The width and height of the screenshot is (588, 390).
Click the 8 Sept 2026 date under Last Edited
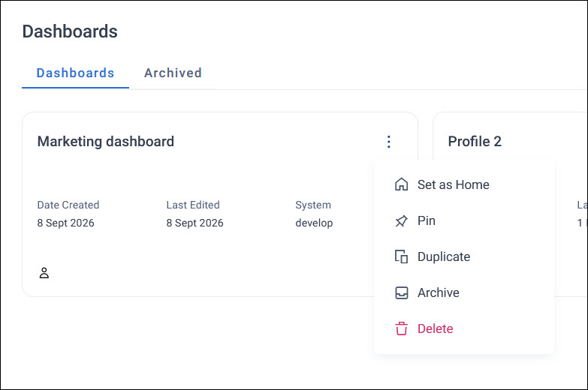194,223
